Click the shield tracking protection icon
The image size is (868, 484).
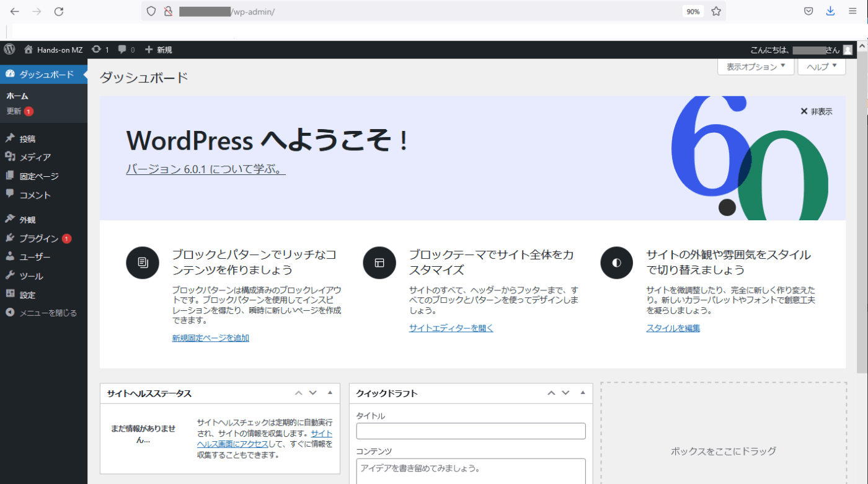[x=151, y=11]
